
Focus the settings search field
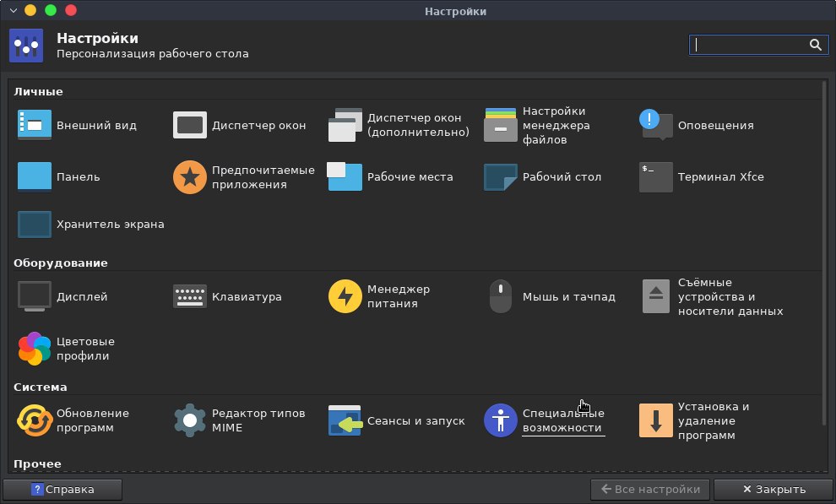tap(758, 45)
